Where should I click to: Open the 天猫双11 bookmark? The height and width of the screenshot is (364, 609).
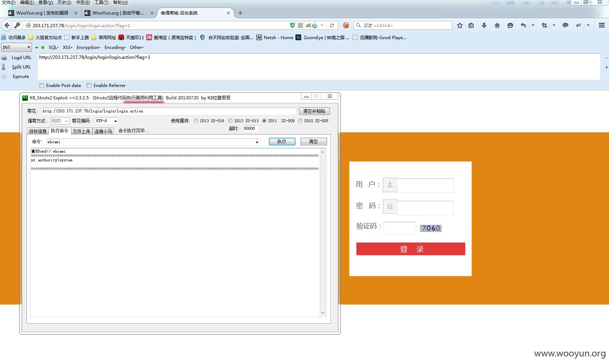[x=131, y=37]
